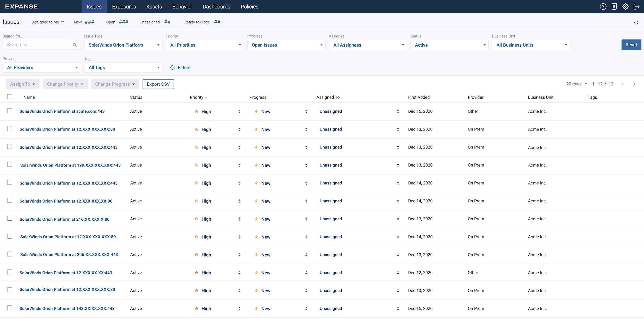Click the Reset filters button

click(631, 45)
